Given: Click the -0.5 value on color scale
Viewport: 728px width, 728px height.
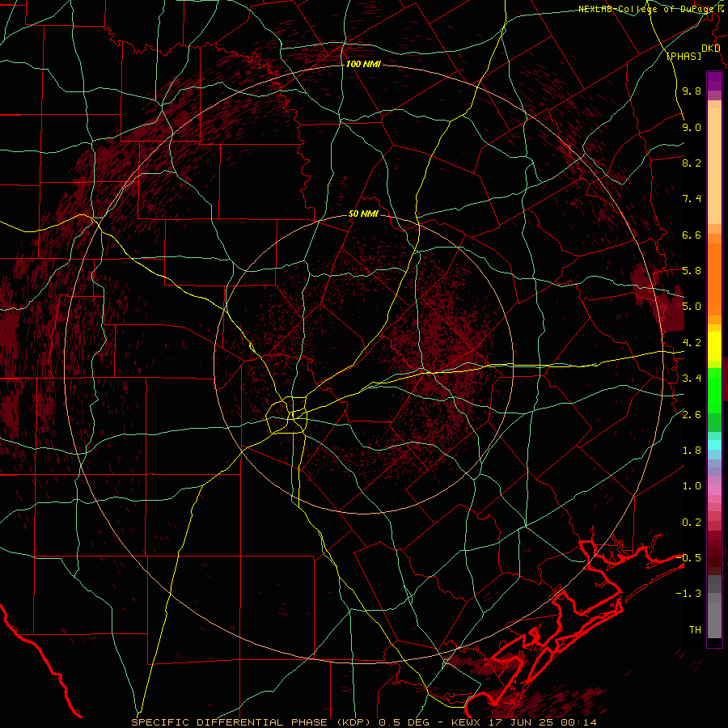Looking at the screenshot, I should click(x=688, y=557).
